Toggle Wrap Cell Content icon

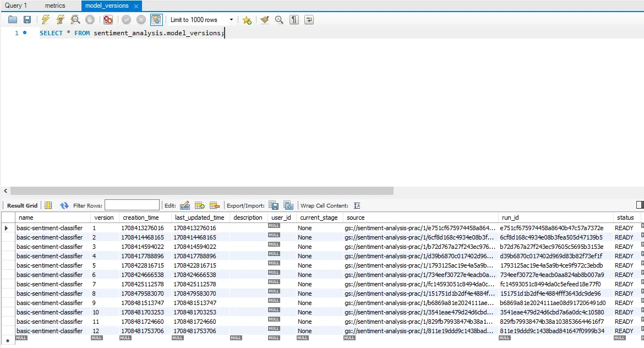[357, 205]
